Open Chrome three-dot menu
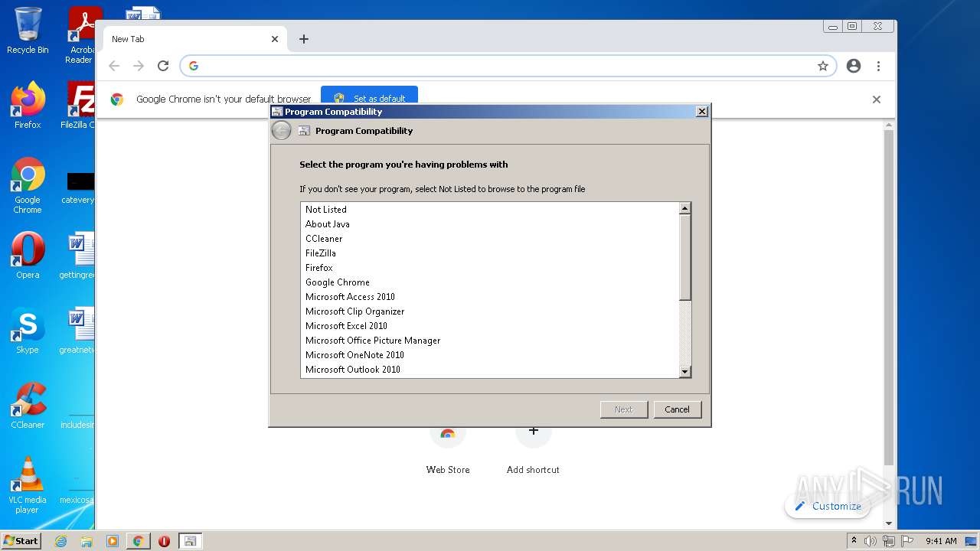This screenshot has width=980, height=551. (x=878, y=66)
